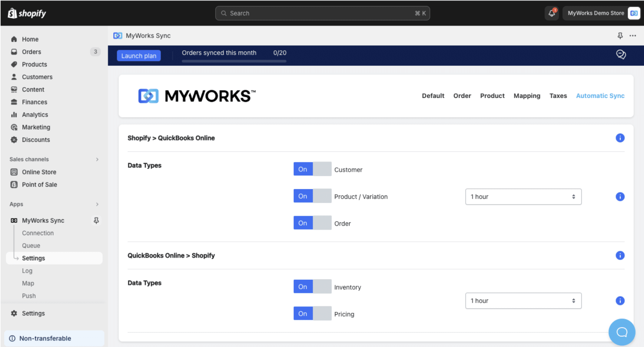Click the Non-transferable info icon

point(12,338)
